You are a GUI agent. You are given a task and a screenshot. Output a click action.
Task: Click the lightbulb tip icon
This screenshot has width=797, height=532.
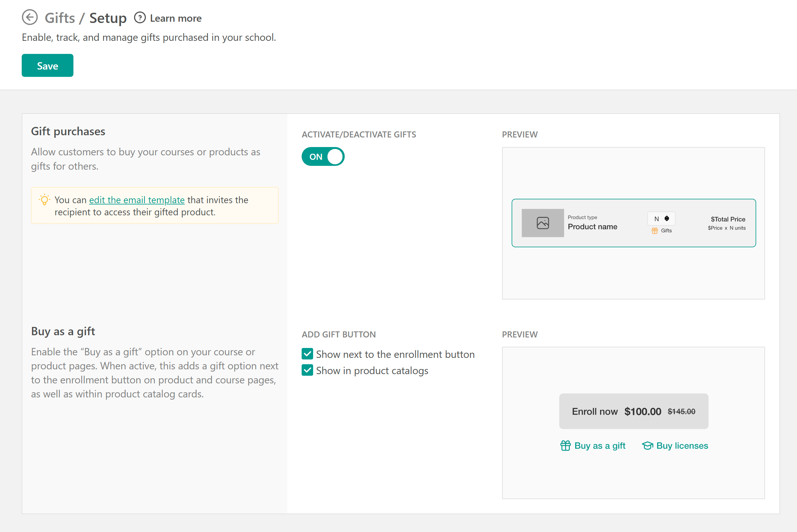44,200
